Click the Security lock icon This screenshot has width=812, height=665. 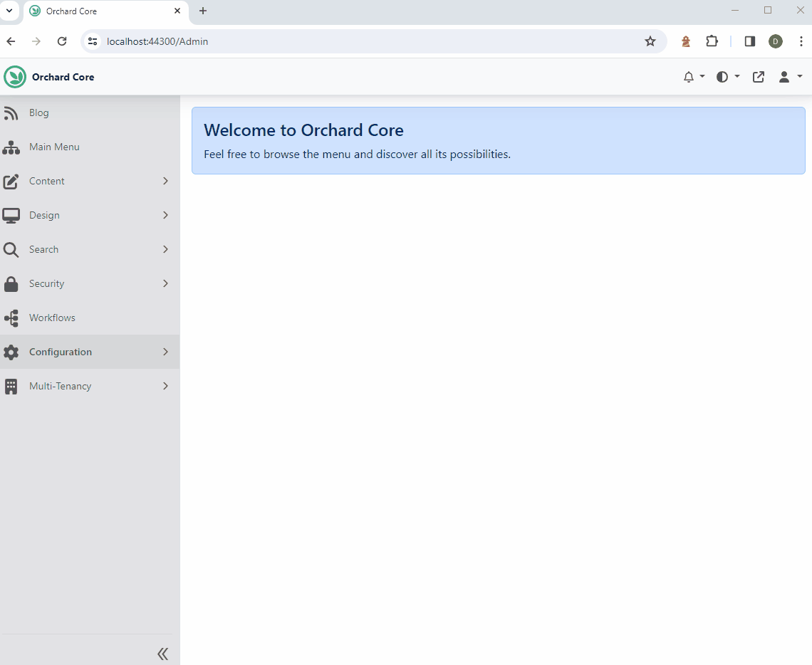11,283
